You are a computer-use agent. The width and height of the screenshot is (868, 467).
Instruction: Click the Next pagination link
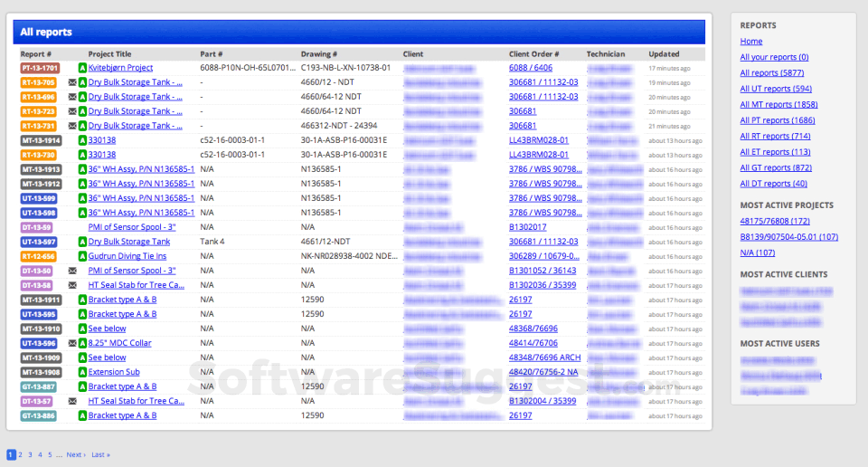(76, 454)
